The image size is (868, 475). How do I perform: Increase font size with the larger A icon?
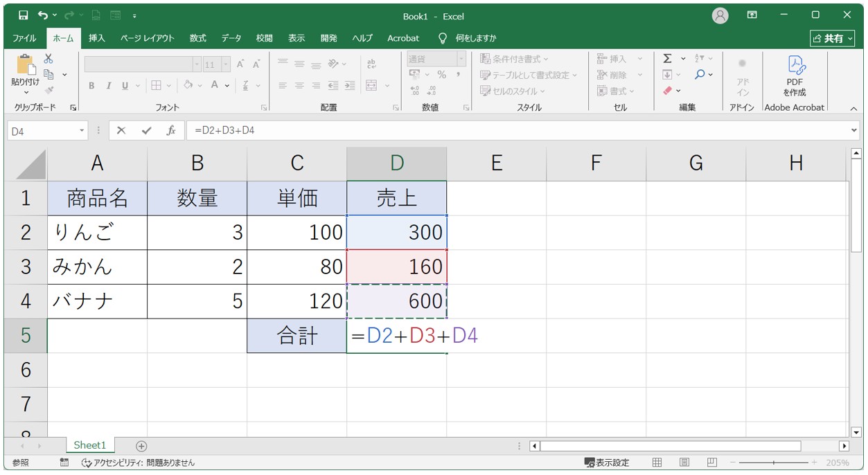(x=240, y=64)
